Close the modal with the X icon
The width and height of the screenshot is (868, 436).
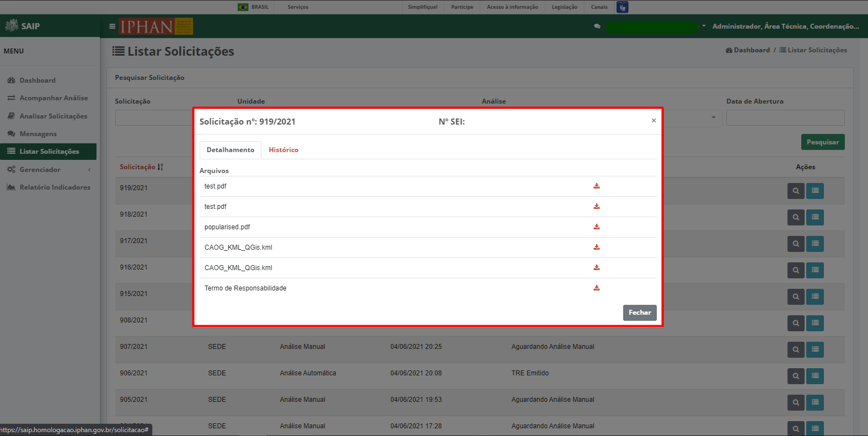(653, 121)
